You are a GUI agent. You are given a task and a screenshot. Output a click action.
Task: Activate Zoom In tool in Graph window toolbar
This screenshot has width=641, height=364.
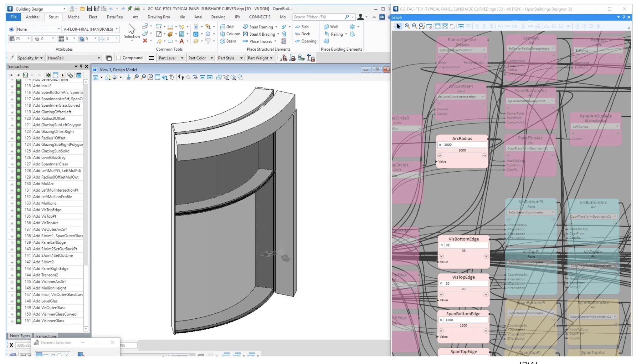click(407, 26)
